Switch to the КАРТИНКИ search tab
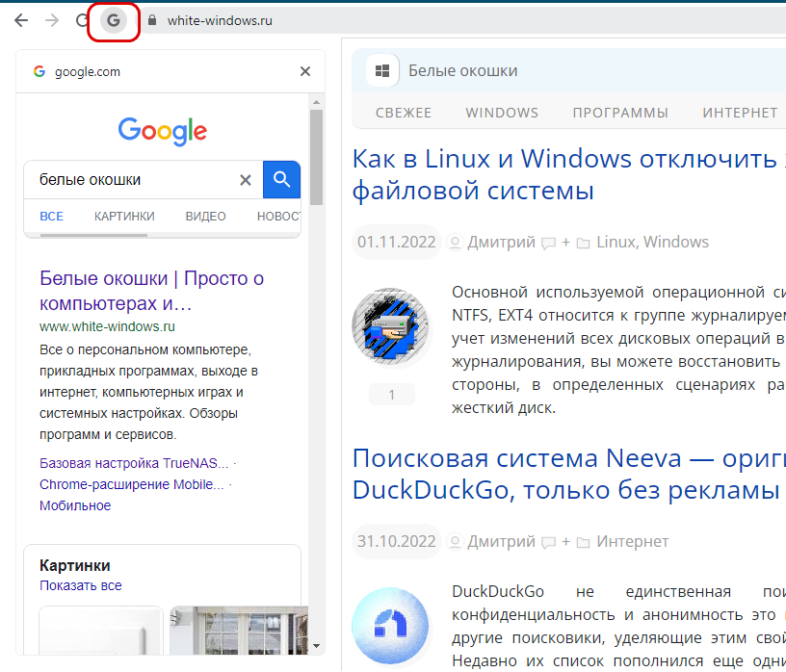Screen dimensions: 786x672 (124, 217)
